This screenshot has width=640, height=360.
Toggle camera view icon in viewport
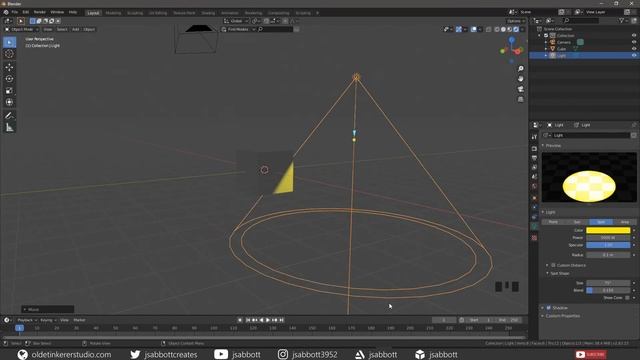[x=520, y=89]
